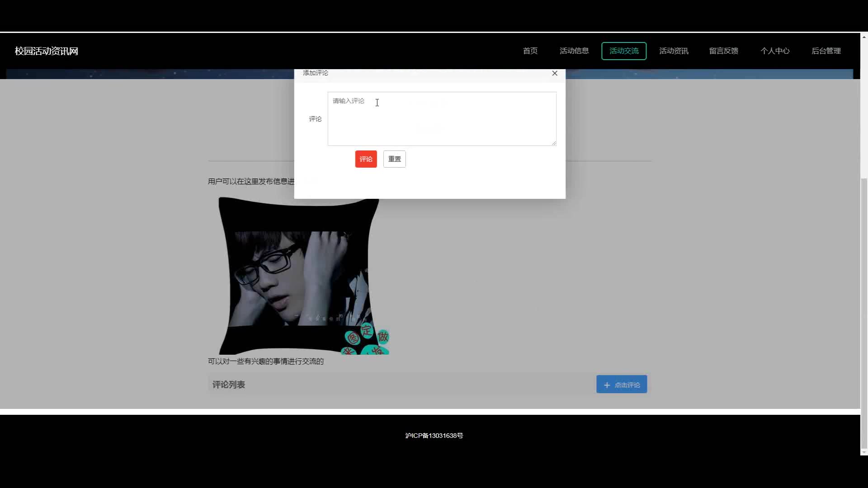Click the 可以对一些有兴趣的事情进行交流的 text

click(266, 361)
